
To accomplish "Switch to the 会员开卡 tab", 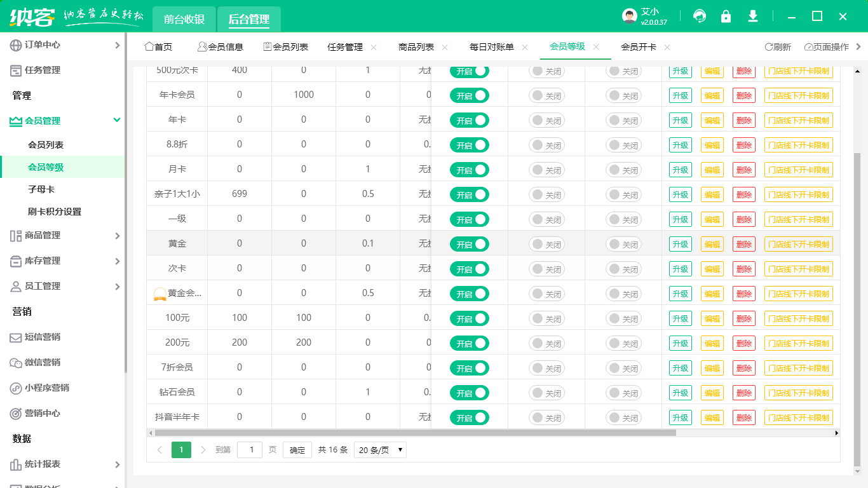I will 637,46.
